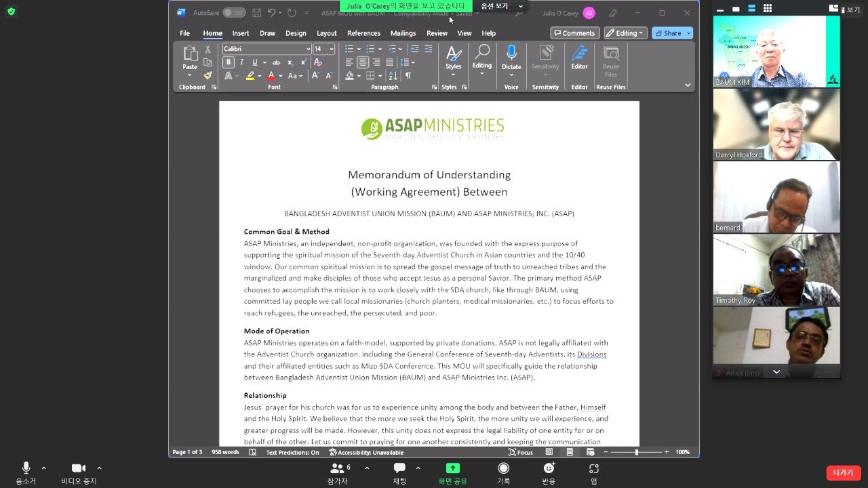Click the Paste clipboard icon

click(x=190, y=54)
